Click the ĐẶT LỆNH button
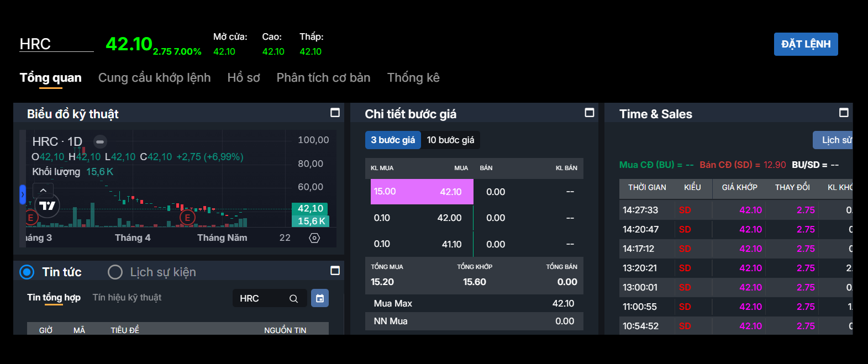Image resolution: width=868 pixels, height=364 pixels. [806, 44]
